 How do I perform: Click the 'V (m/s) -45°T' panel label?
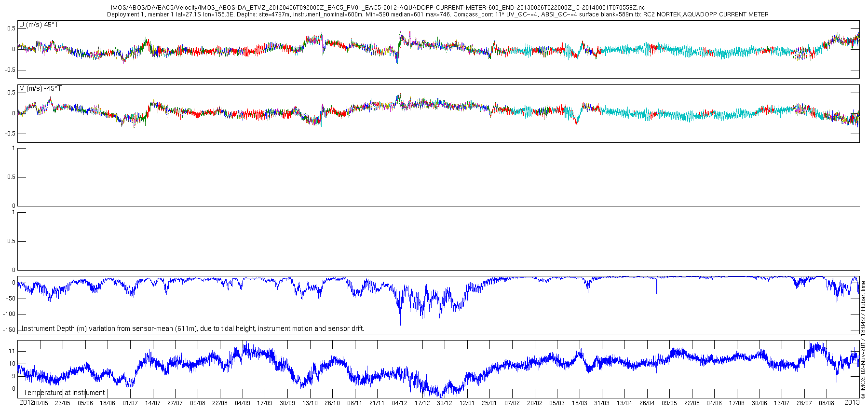click(41, 89)
